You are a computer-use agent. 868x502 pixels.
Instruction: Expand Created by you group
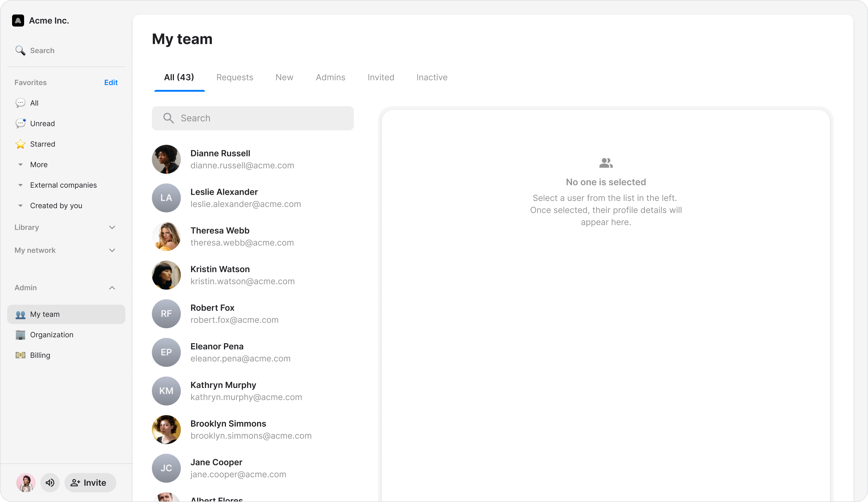20,206
